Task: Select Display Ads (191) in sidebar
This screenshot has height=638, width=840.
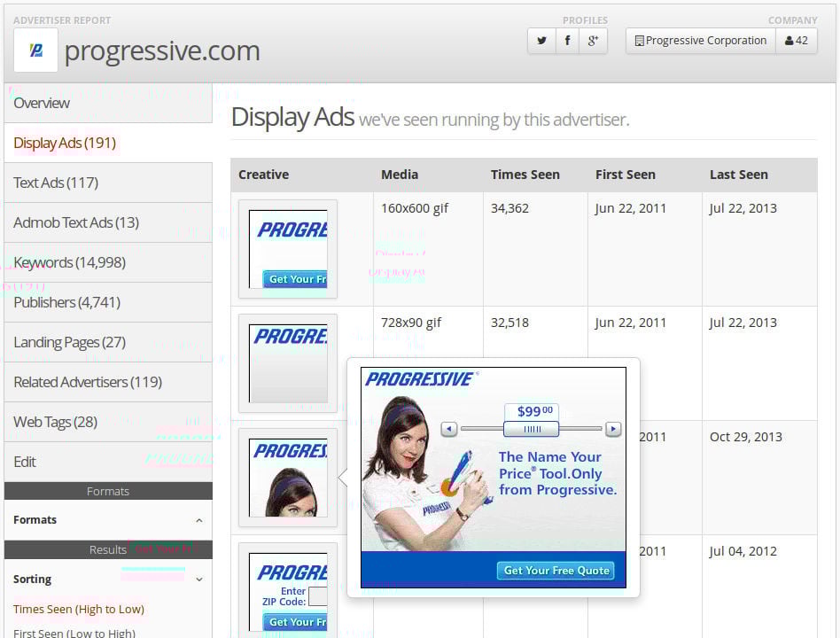Action: click(108, 143)
